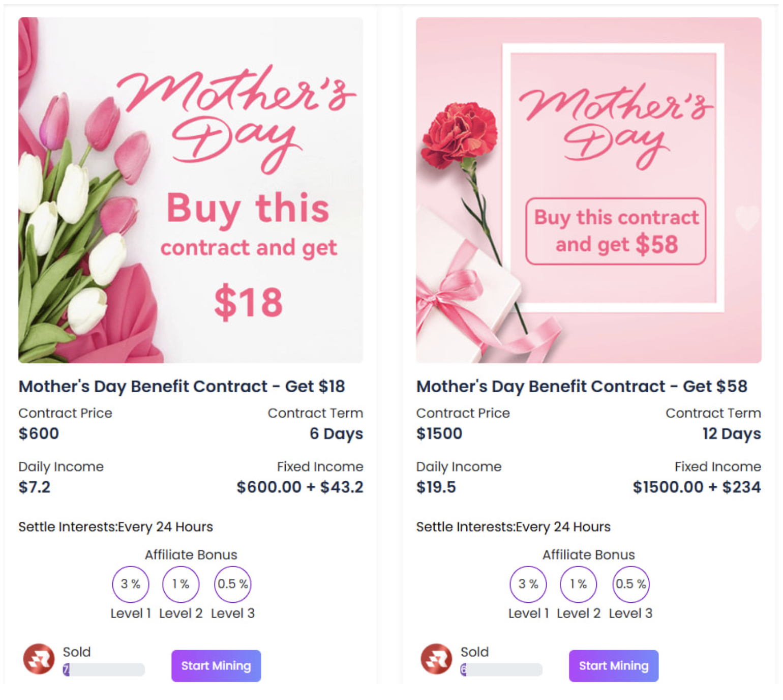
Task: Click the 3% Level 1 circle on the $18 contract
Action: tap(131, 584)
